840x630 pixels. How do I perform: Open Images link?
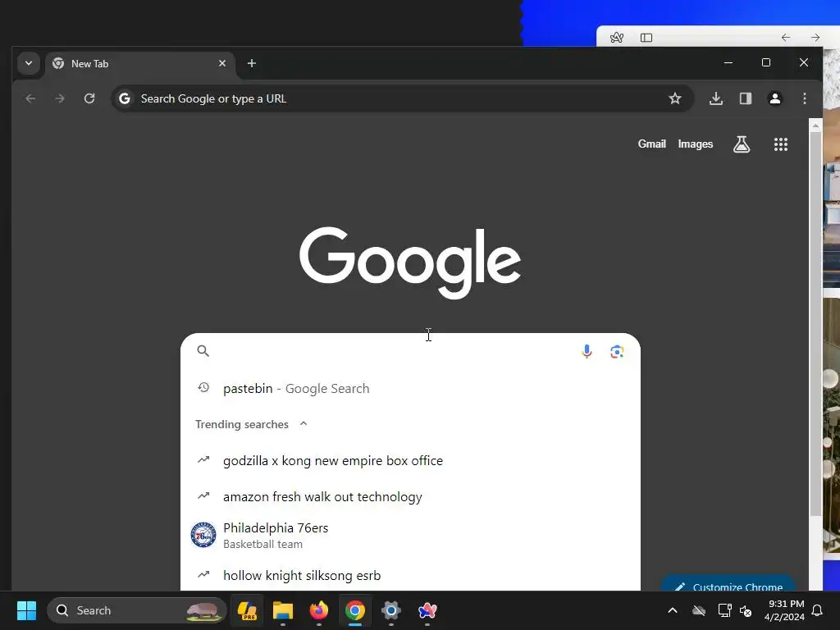pyautogui.click(x=695, y=144)
